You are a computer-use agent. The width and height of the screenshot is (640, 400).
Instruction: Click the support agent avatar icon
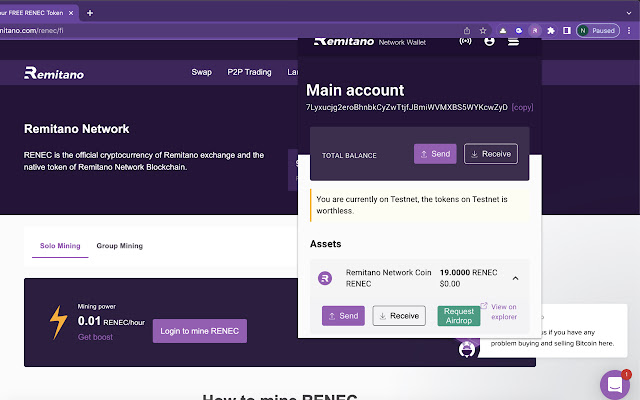point(467,349)
